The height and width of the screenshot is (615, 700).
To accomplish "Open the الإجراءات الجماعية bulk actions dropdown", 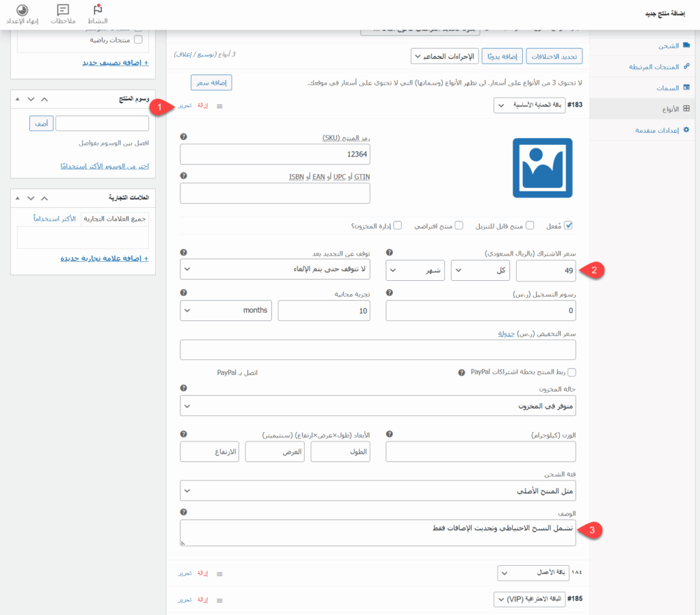I will click(444, 56).
